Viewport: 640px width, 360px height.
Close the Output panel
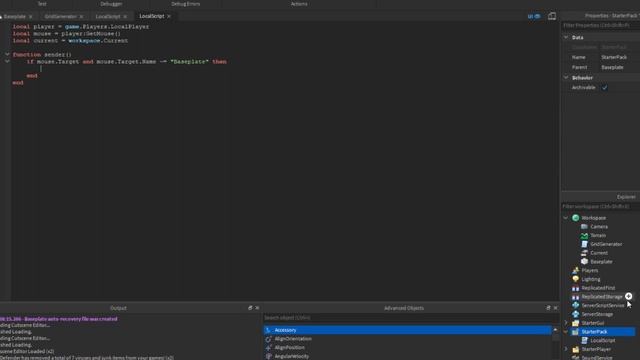pos(257,308)
